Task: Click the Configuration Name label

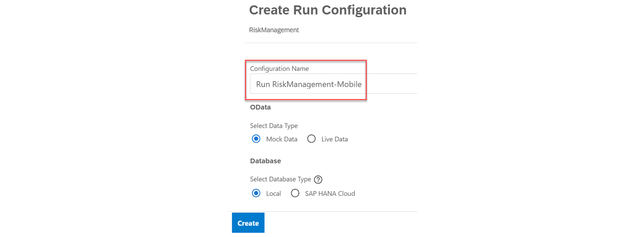Action: [279, 69]
